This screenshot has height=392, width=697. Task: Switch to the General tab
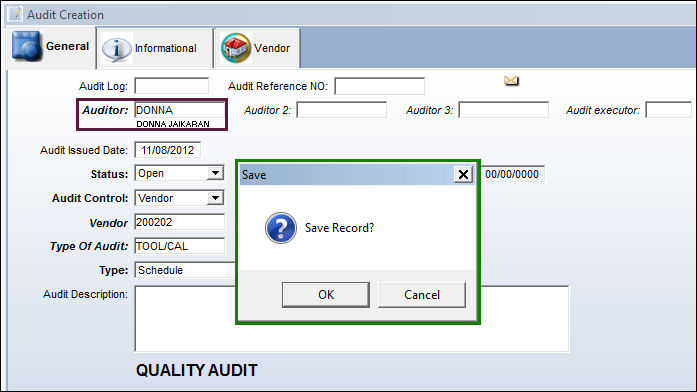[51, 47]
